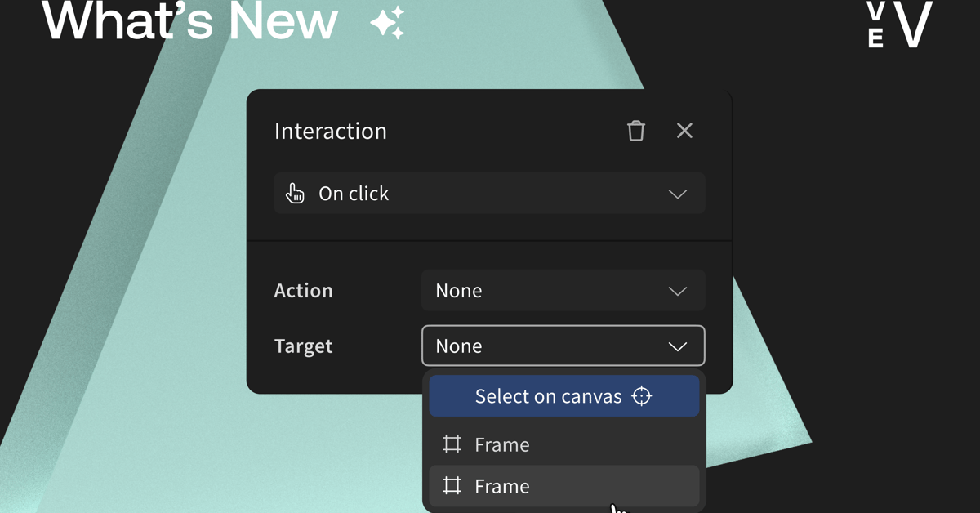Click the trash icon to delete the interaction

(x=636, y=131)
